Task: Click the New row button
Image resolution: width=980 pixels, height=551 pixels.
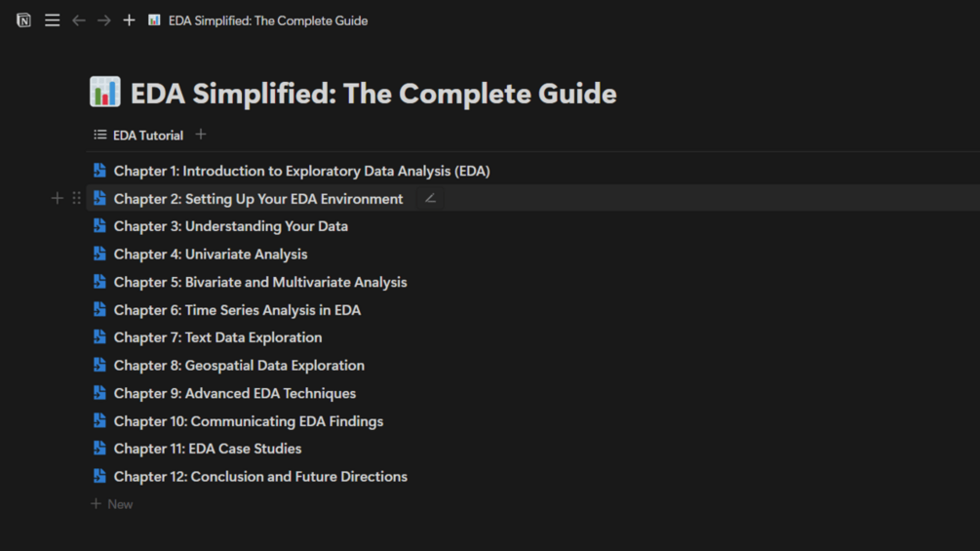Action: click(112, 504)
